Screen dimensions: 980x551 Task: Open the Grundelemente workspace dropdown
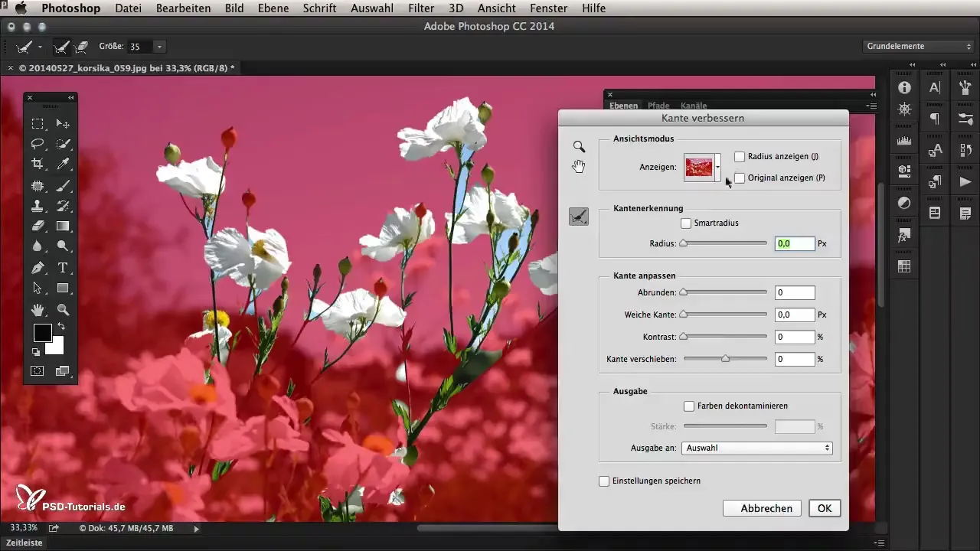point(918,46)
